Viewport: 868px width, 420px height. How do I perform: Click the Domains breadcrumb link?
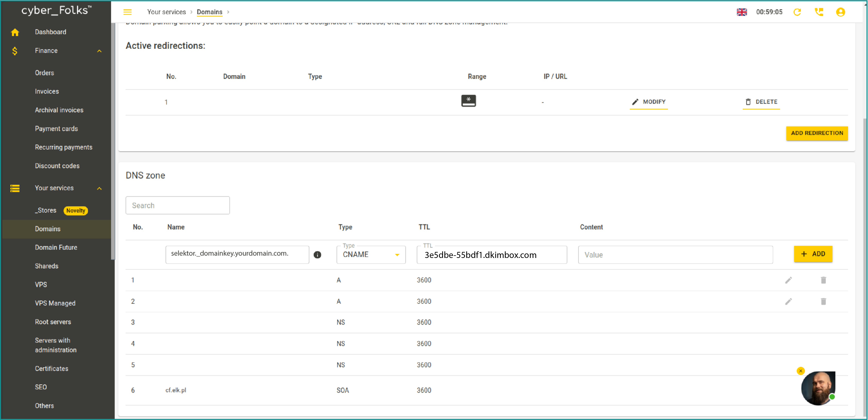pos(209,12)
